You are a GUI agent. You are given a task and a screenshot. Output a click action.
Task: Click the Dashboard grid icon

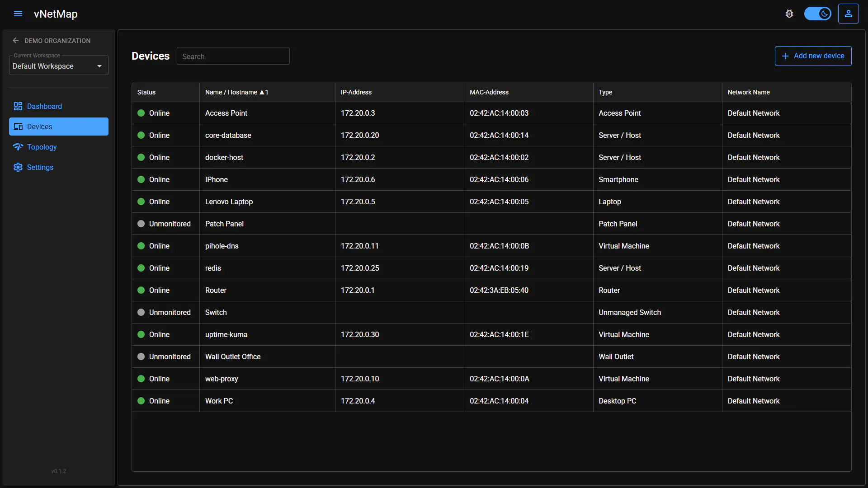coord(18,106)
